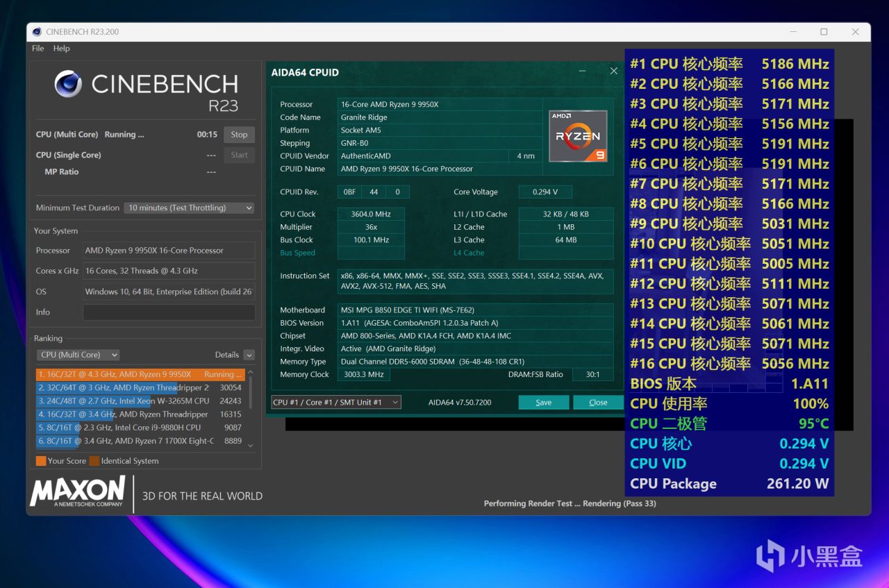The height and width of the screenshot is (588, 889).
Task: Click the Code Name value 'Granite Ridge'
Action: (x=440, y=117)
